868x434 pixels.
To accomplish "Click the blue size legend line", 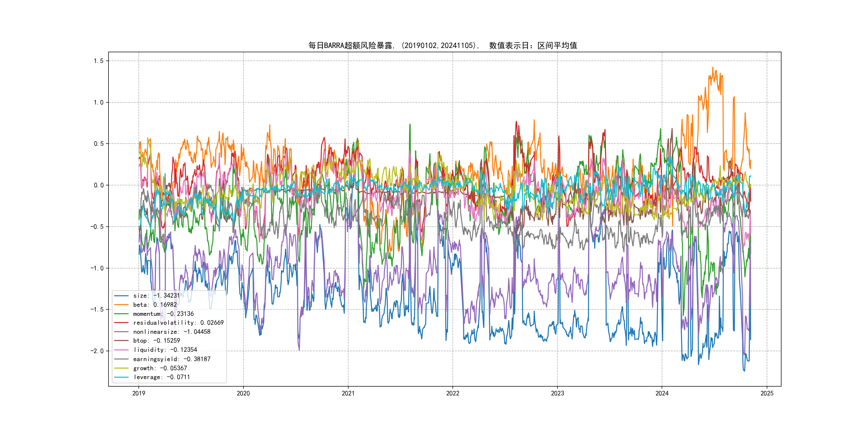I will tap(121, 295).
